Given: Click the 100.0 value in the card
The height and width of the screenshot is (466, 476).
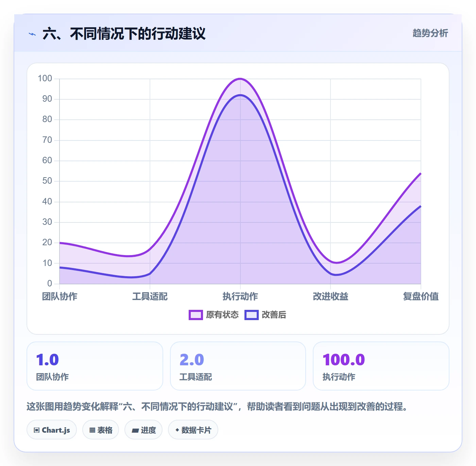Looking at the screenshot, I should [x=344, y=360].
